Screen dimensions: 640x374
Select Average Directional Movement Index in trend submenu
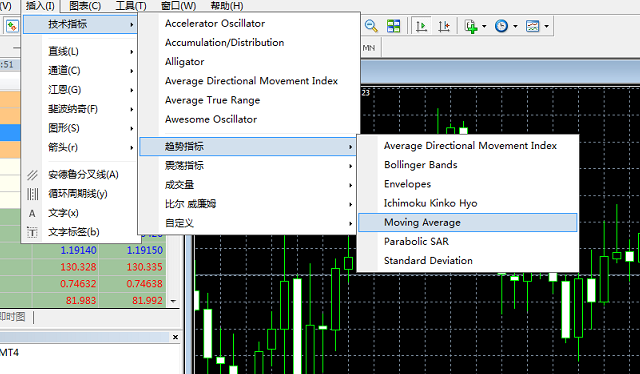click(x=468, y=146)
